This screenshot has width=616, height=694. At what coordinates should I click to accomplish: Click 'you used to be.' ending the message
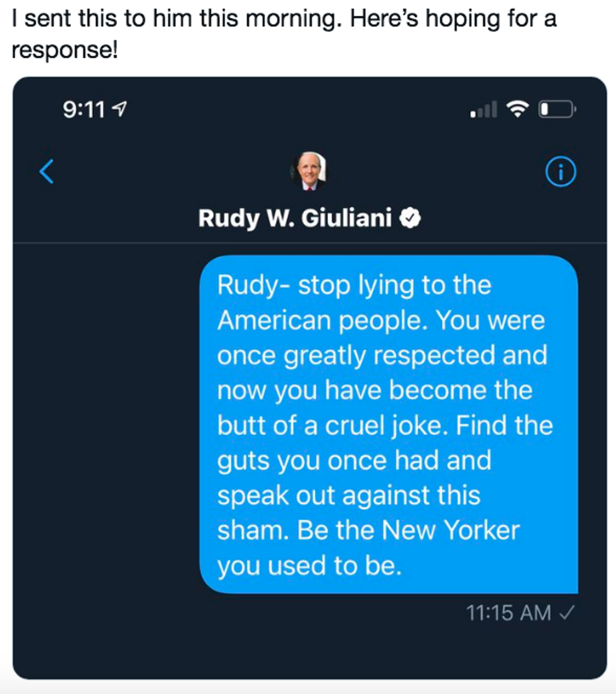click(309, 566)
